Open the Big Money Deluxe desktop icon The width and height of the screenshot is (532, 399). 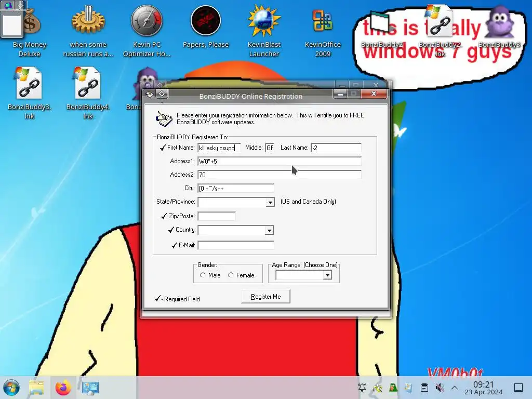coord(30,32)
